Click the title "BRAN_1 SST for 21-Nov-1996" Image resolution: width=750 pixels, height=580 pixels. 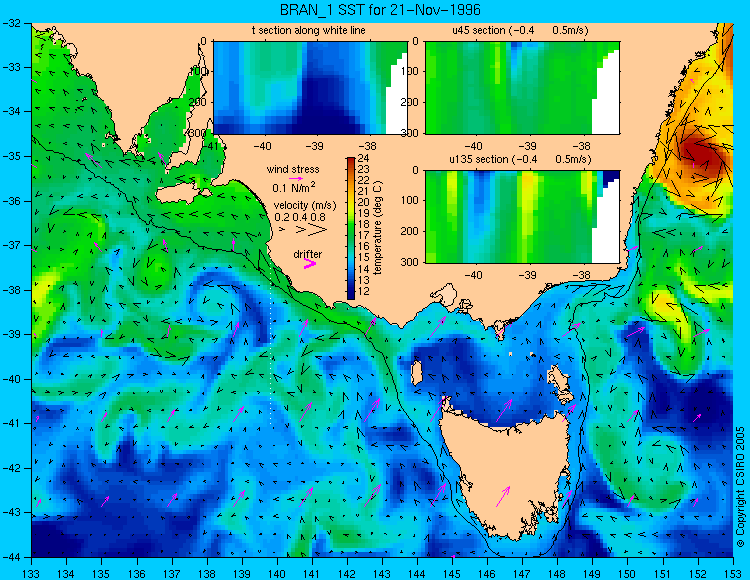click(380, 10)
